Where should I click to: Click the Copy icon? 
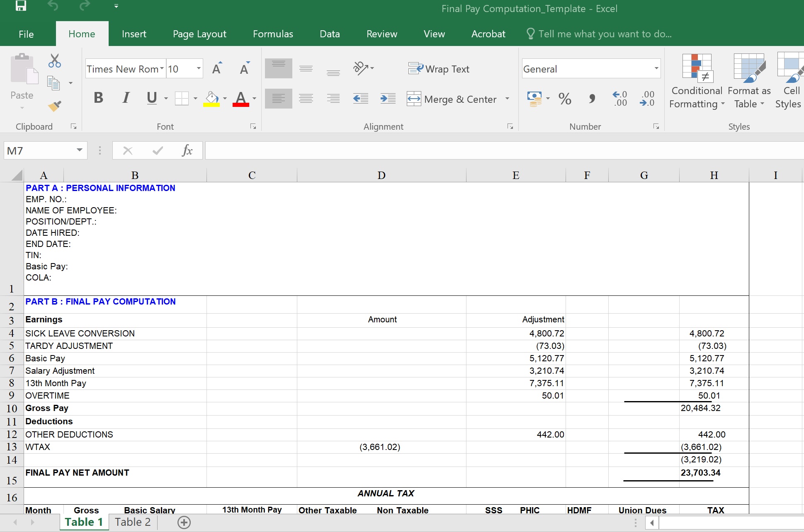(53, 83)
